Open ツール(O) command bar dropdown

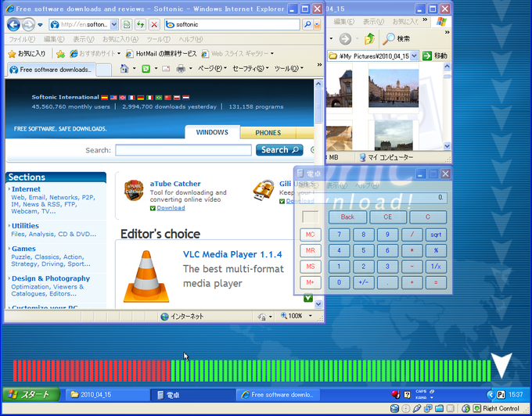289,69
